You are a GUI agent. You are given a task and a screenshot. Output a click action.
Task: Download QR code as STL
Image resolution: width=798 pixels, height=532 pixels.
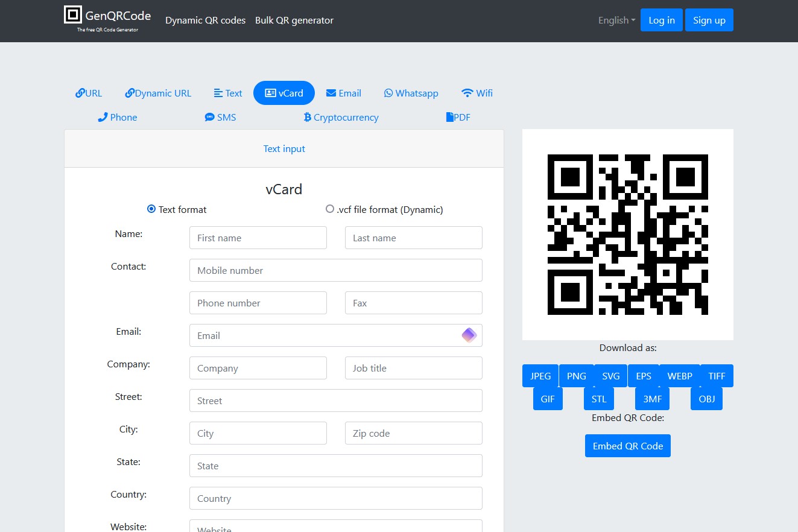599,399
